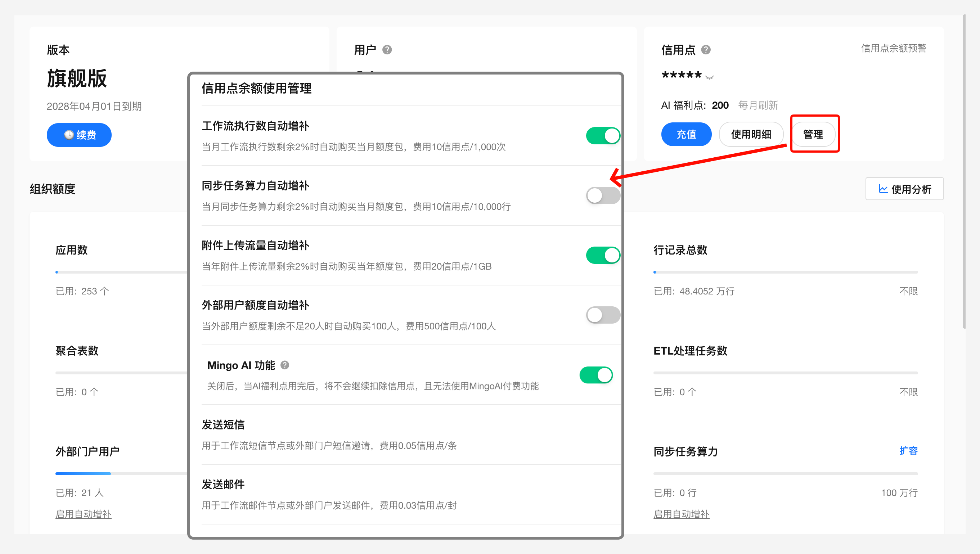The width and height of the screenshot is (980, 554).
Task: Open 使用明细 credit details
Action: click(751, 134)
